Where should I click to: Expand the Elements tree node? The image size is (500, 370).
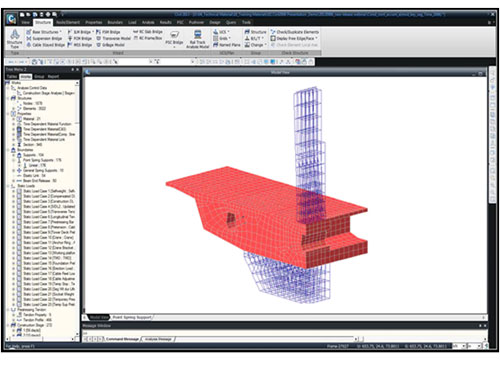click(x=14, y=109)
